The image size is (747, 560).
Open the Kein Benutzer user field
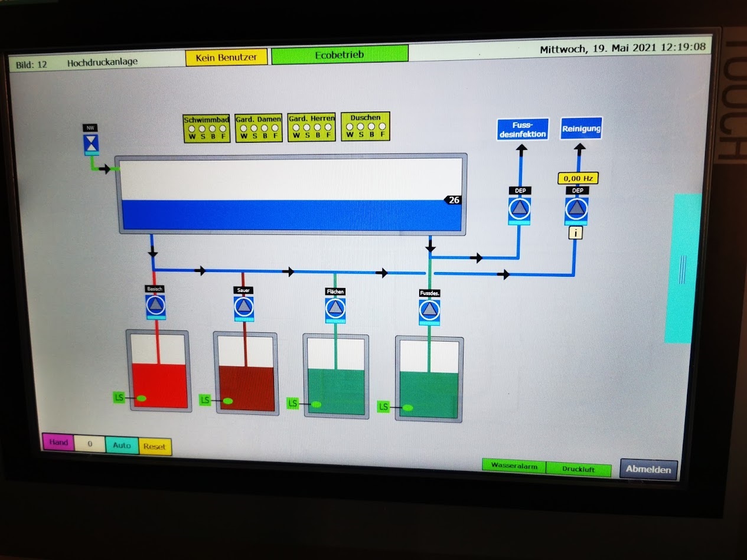tap(226, 58)
